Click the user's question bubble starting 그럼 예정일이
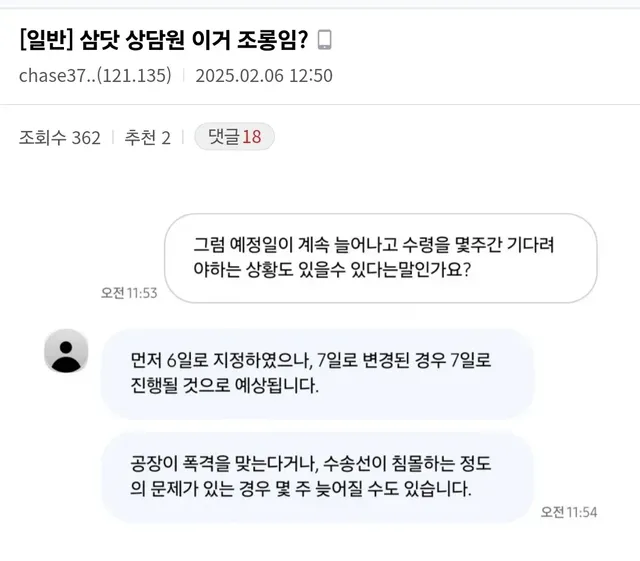640x561 pixels. [380, 257]
